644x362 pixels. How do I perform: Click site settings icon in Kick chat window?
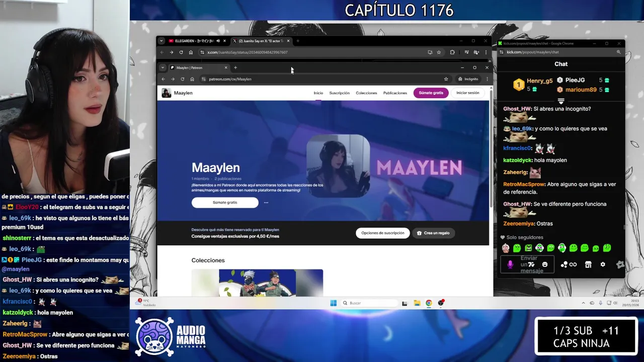[x=502, y=52]
